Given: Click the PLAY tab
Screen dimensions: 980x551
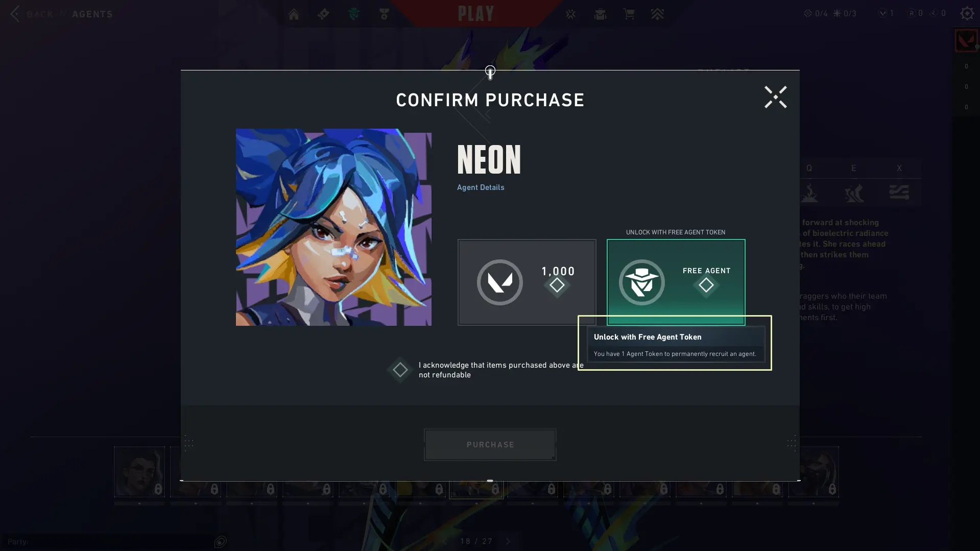Looking at the screenshot, I should tap(475, 14).
